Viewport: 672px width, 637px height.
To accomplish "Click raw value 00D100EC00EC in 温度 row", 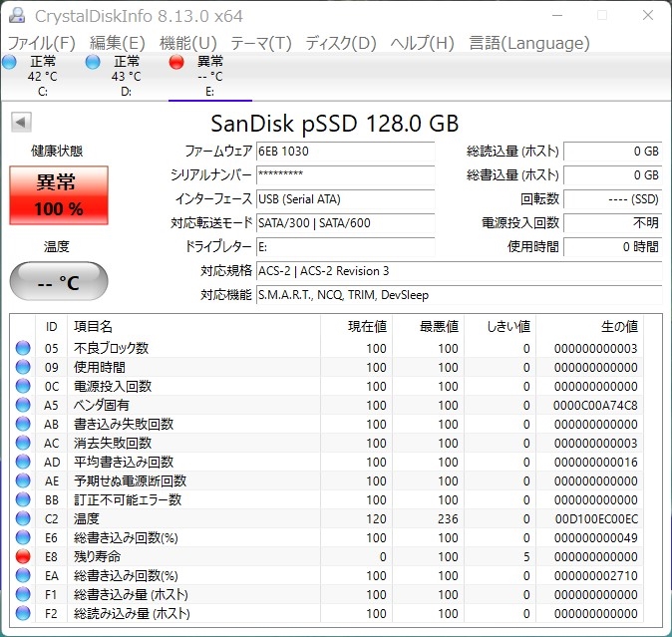I will (x=596, y=519).
